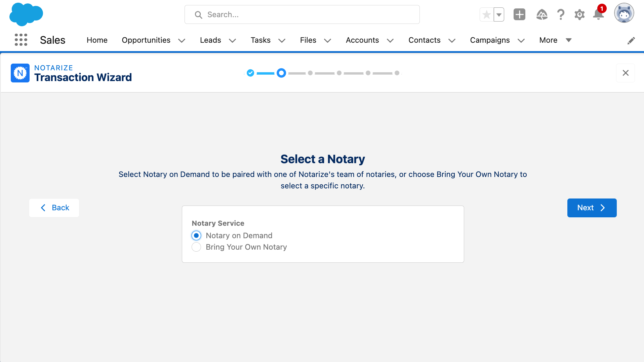View notifications via the bell icon

(598, 15)
